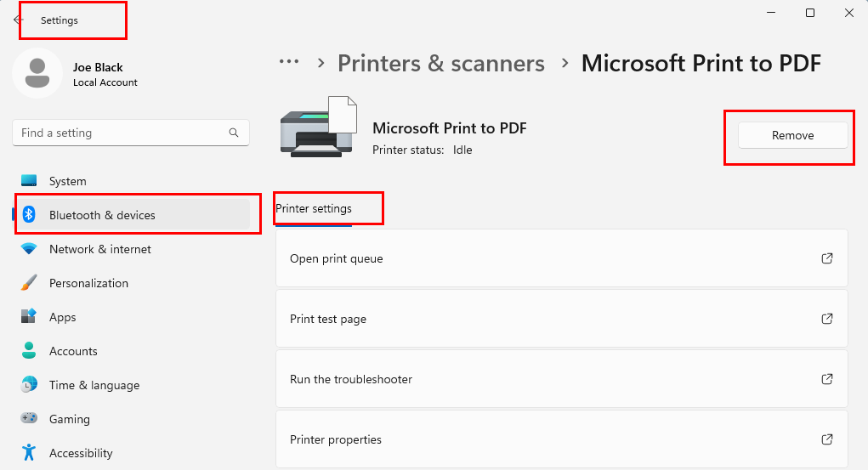The width and height of the screenshot is (868, 470).
Task: Click the System monitor icon
Action: (x=29, y=181)
